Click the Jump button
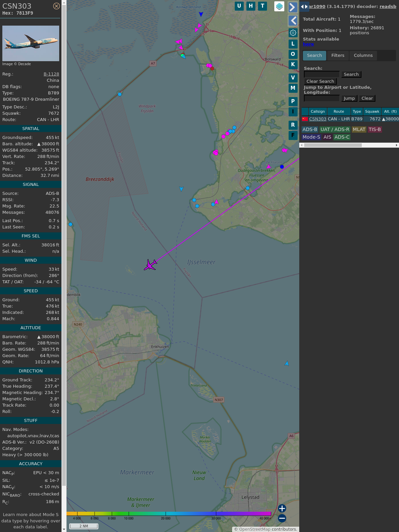 point(349,98)
